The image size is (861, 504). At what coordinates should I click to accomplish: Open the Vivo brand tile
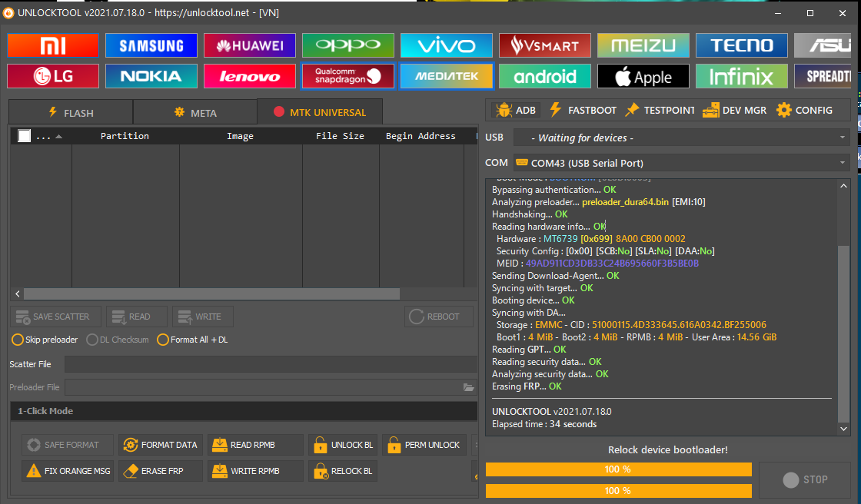[447, 45]
